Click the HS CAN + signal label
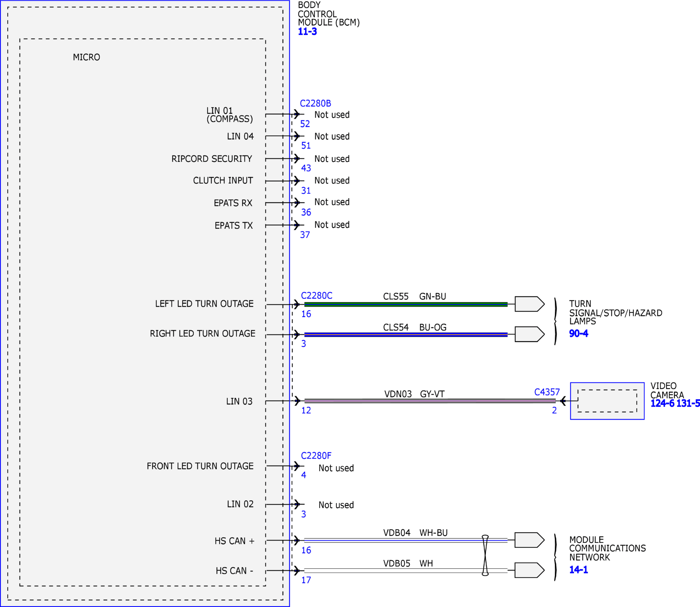Image resolution: width=700 pixels, height=607 pixels. click(x=234, y=541)
